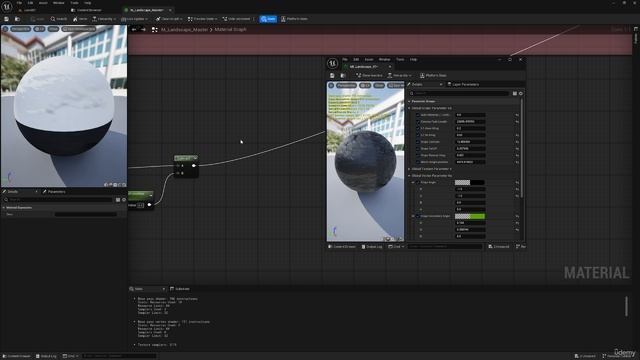Click main window Output Log button
The width and height of the screenshot is (640, 360).
(x=46, y=356)
